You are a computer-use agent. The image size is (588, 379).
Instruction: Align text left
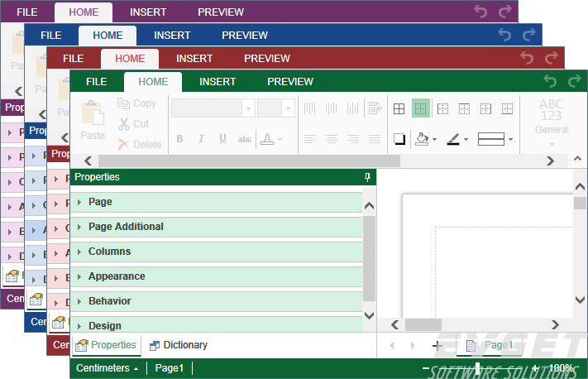coord(310,139)
